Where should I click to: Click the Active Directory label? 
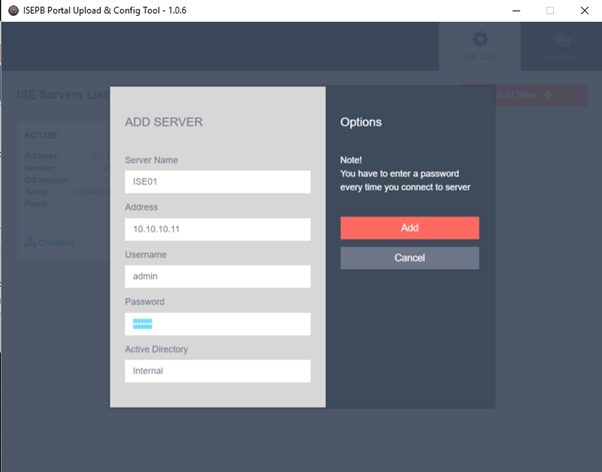tap(157, 349)
